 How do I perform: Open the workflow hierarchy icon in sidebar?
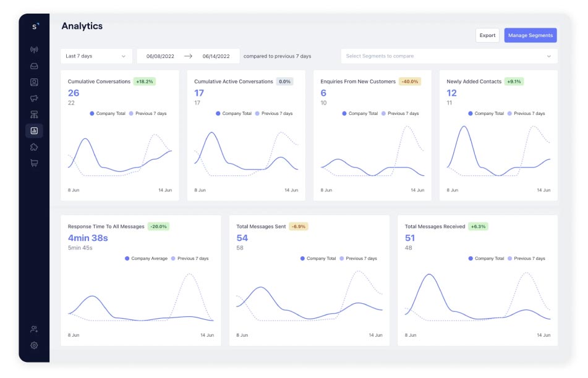(x=34, y=114)
